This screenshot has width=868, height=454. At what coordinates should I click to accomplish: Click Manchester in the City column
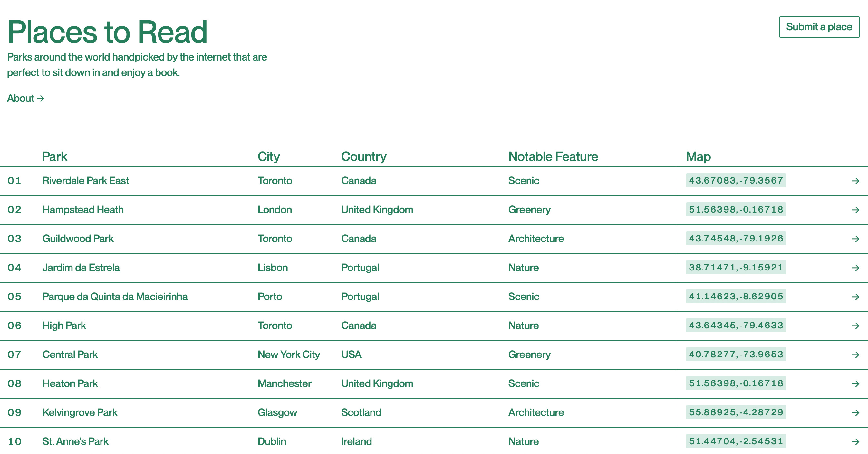tap(285, 383)
